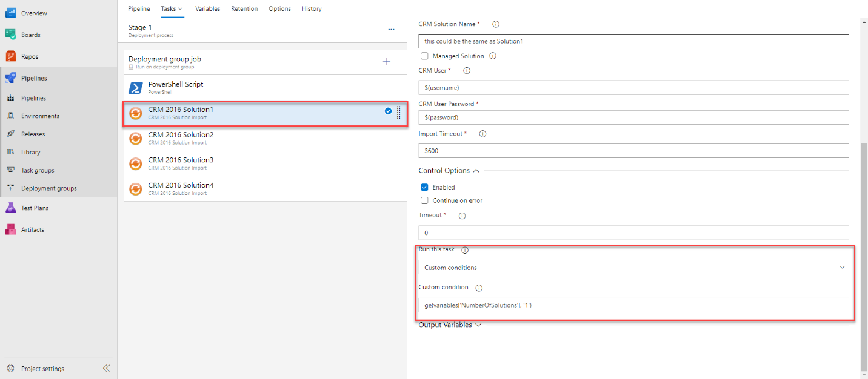Collapse the sidebar with double chevron
Viewport: 868px width, 379px height.
[107, 368]
